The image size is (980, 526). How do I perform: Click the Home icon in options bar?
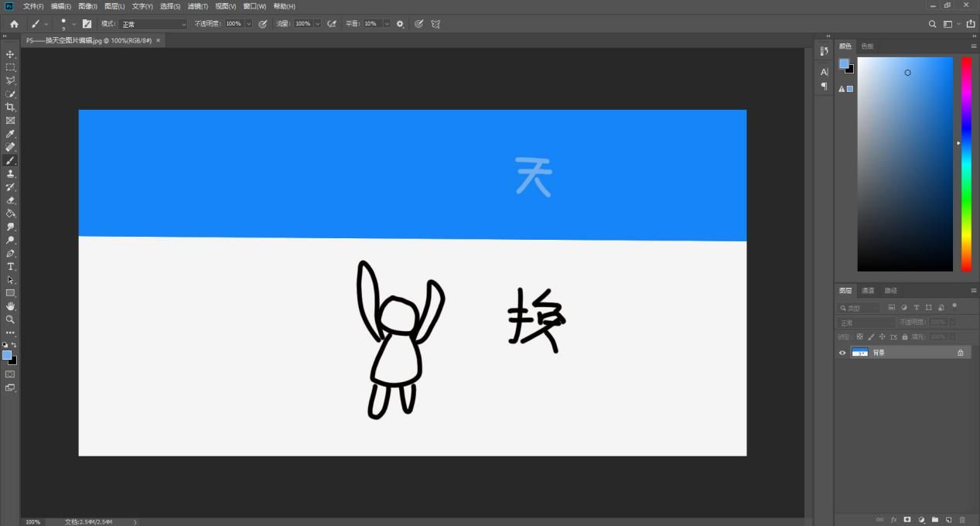(13, 24)
